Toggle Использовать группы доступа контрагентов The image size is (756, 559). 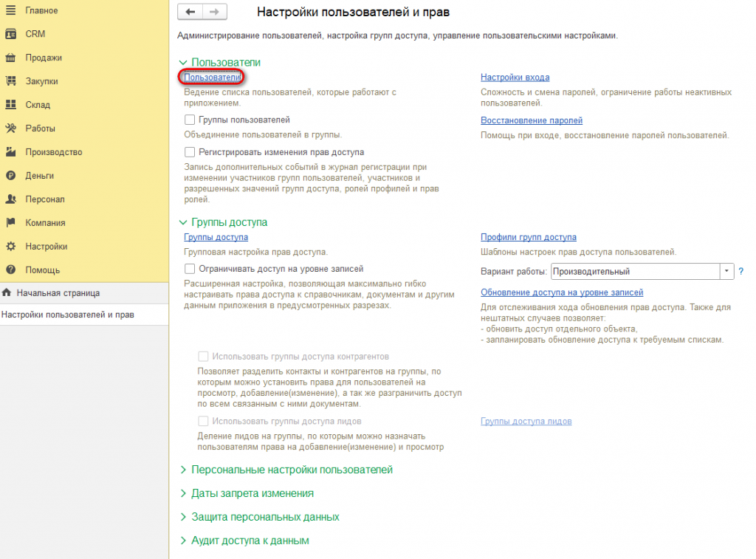tap(204, 357)
